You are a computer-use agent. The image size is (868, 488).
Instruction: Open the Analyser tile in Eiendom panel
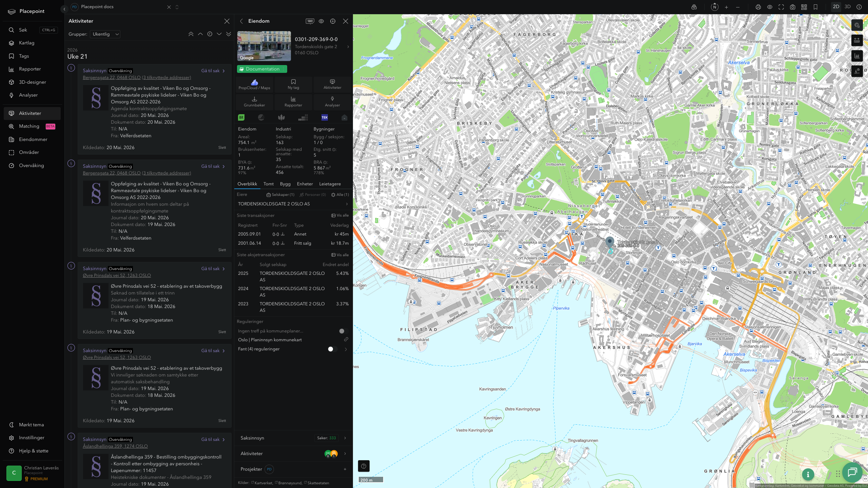click(x=332, y=102)
